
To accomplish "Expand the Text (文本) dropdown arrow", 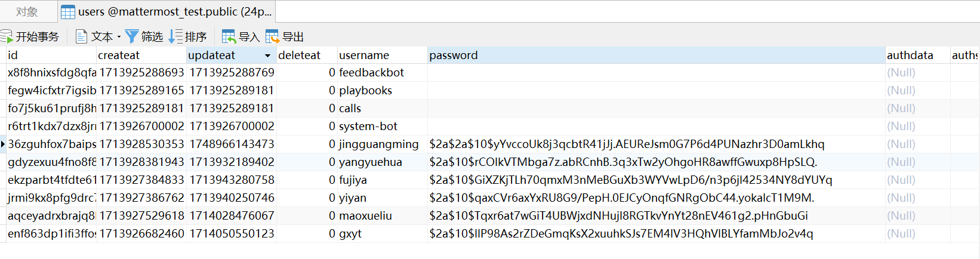I will coord(119,37).
